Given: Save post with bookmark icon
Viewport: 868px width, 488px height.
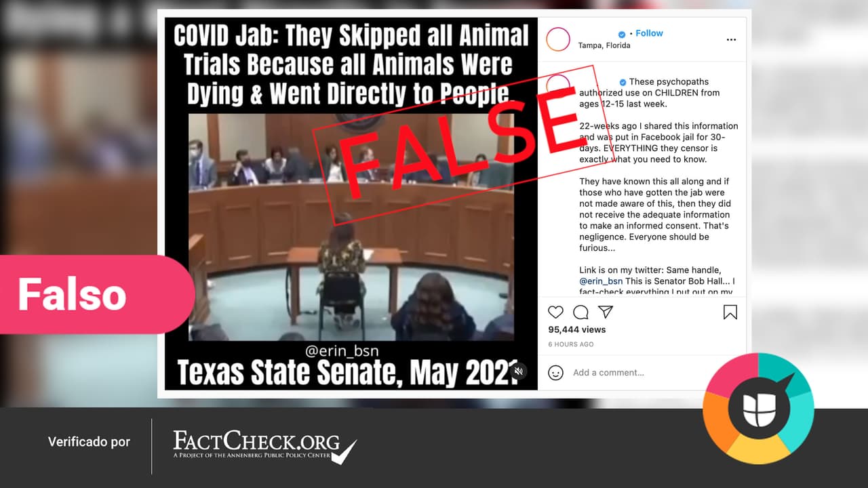Looking at the screenshot, I should click(x=730, y=312).
